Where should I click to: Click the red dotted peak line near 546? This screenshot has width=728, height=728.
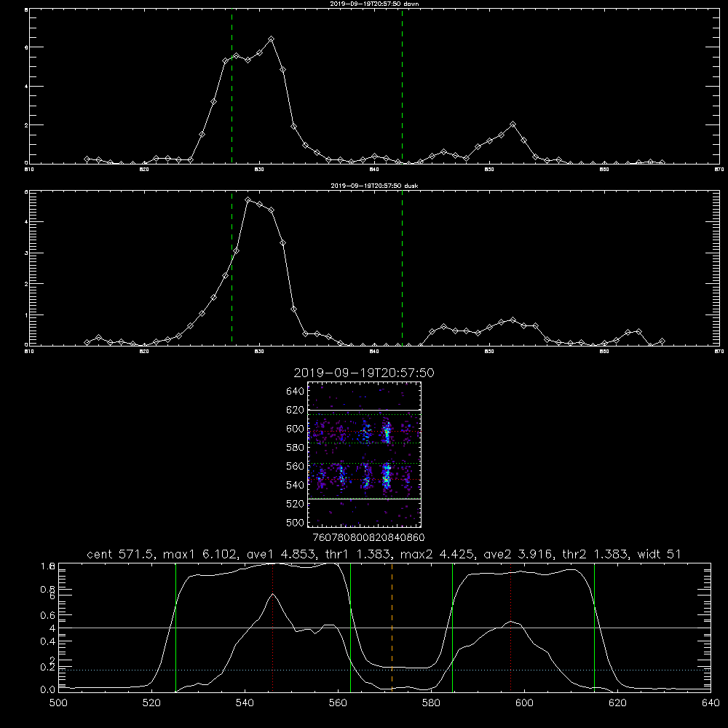272,628
